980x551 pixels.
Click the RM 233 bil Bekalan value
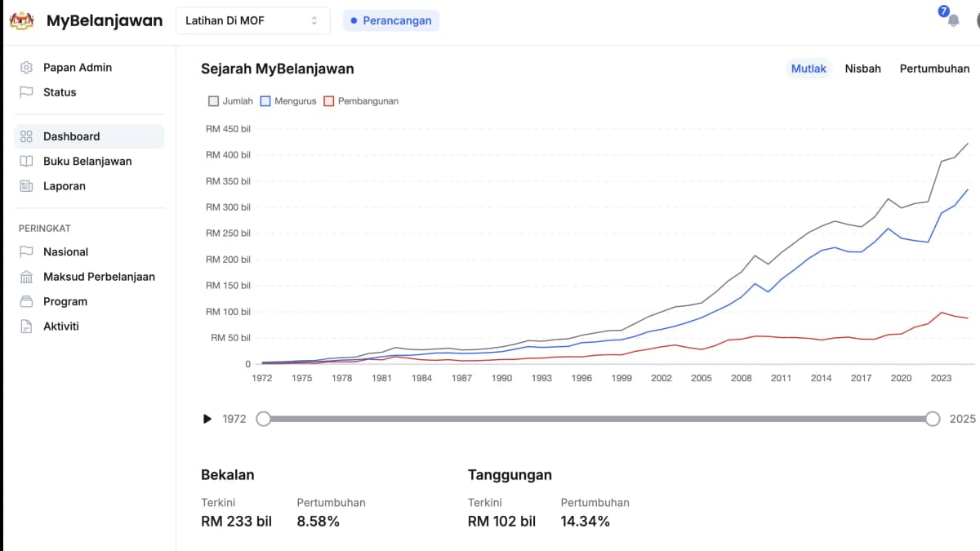(x=236, y=521)
